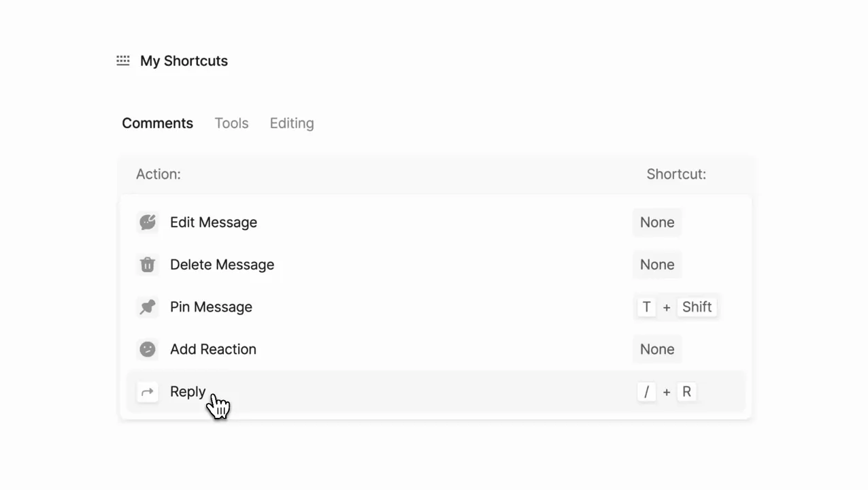Click the Edit Message speech bubble icon
The width and height of the screenshot is (868, 490).
148,223
